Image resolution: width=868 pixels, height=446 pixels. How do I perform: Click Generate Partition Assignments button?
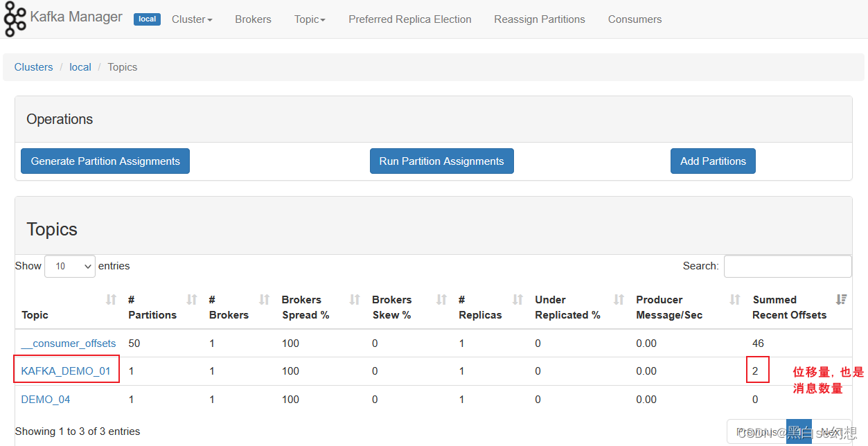[105, 161]
